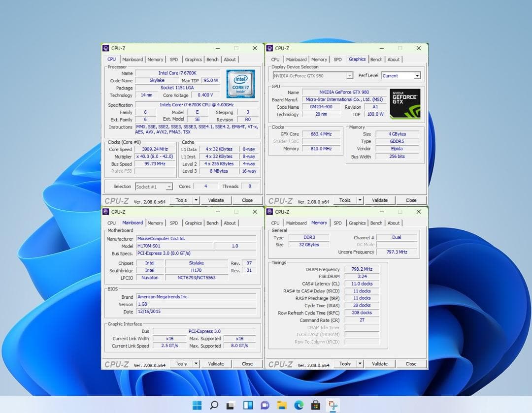Click Validate in the Memory window

pyautogui.click(x=380, y=363)
